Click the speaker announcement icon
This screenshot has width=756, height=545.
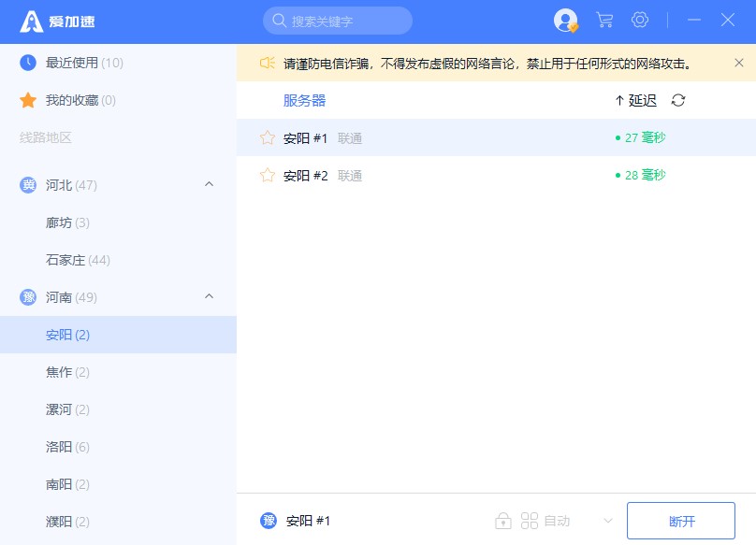pos(267,64)
